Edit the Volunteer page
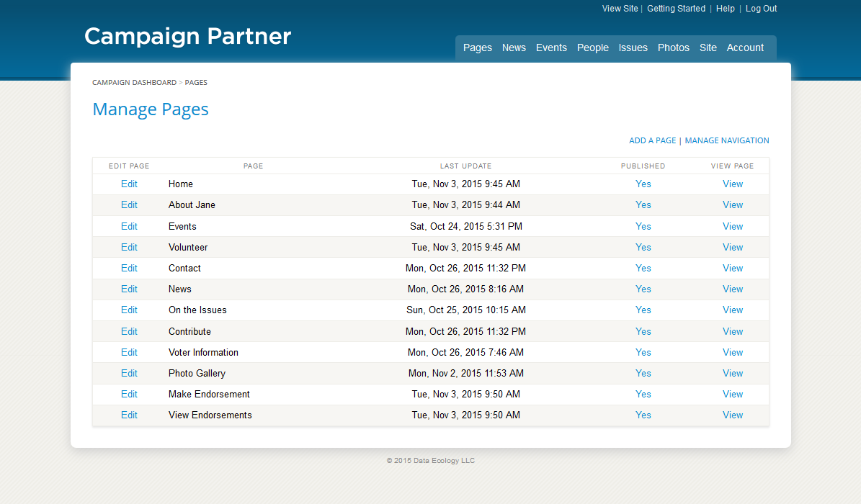Screen dimensions: 861x504 [x=129, y=247]
